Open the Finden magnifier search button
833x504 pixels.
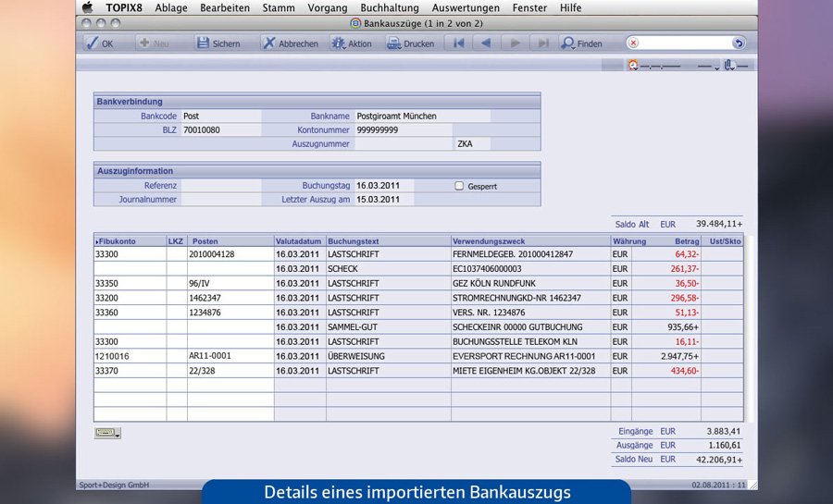click(582, 43)
